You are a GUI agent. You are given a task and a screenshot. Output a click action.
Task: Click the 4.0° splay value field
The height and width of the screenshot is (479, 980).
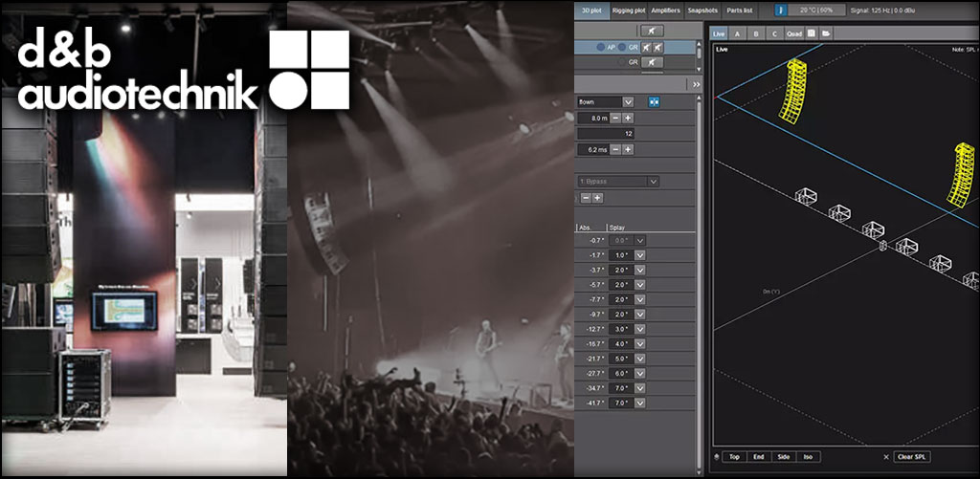(x=622, y=344)
